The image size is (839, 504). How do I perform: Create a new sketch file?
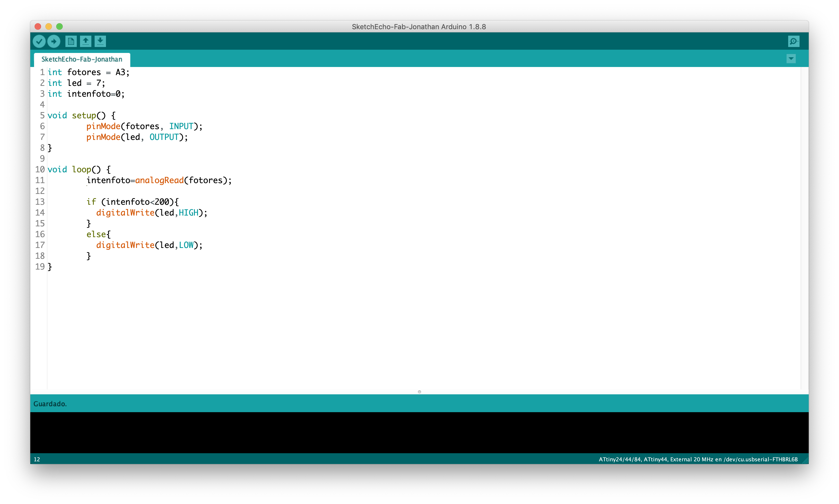(71, 41)
